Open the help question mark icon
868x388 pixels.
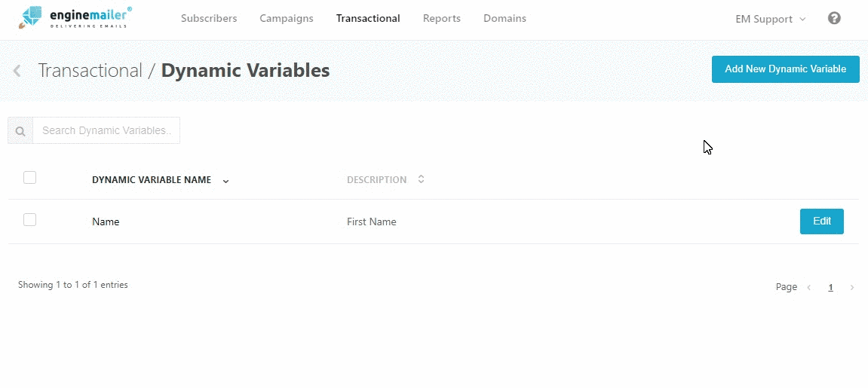[834, 18]
